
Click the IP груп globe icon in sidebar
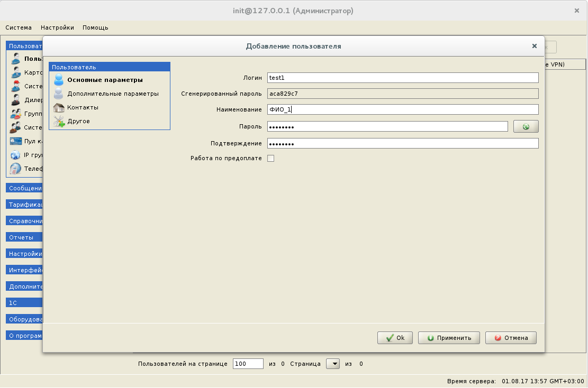click(x=16, y=155)
